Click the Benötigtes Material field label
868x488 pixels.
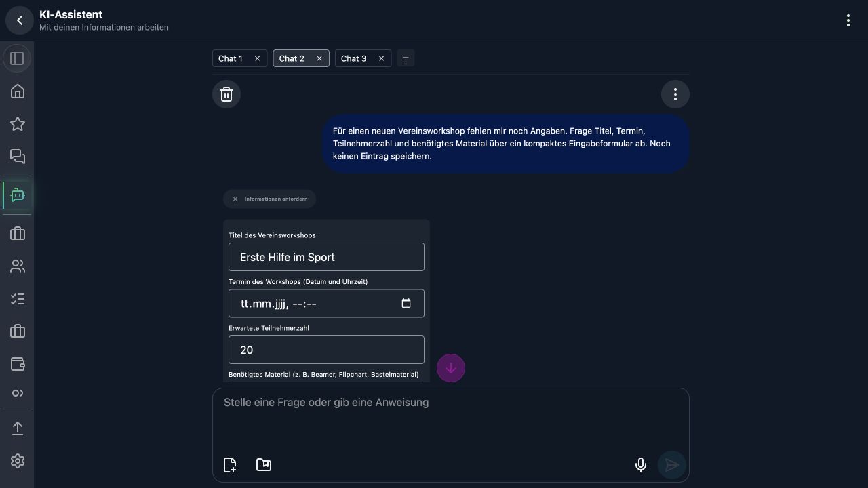[323, 374]
